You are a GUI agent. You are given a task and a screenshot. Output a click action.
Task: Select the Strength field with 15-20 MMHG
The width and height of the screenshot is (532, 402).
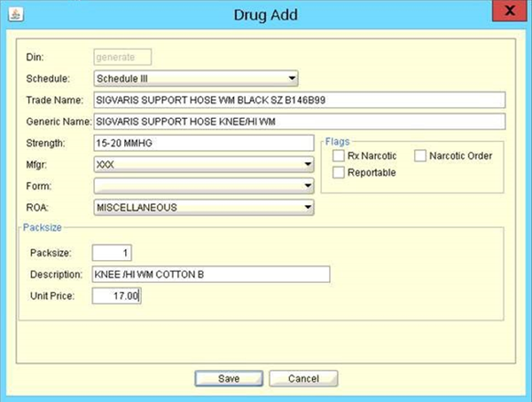click(204, 143)
